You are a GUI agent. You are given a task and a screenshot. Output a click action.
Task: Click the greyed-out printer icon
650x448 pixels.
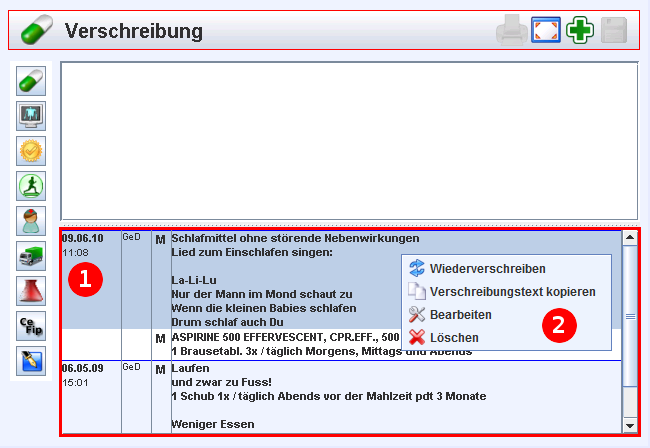point(511,30)
